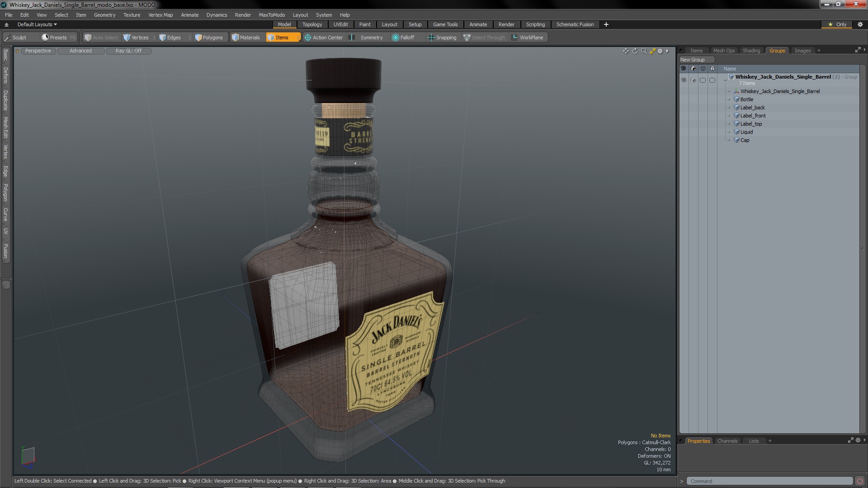This screenshot has width=868, height=488.
Task: Expand the command history arrow
Action: pos(682,481)
